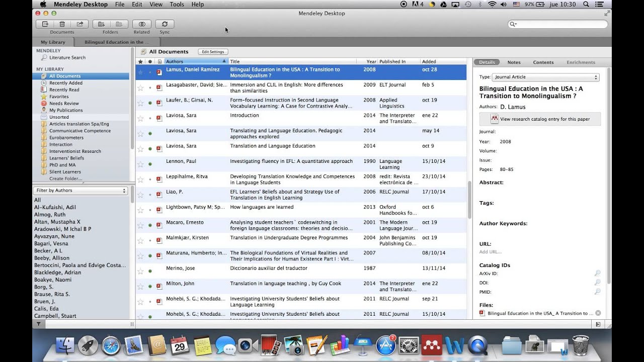This screenshot has width=644, height=362.
Task: Open the App Store icon in the Dock
Action: [386, 346]
